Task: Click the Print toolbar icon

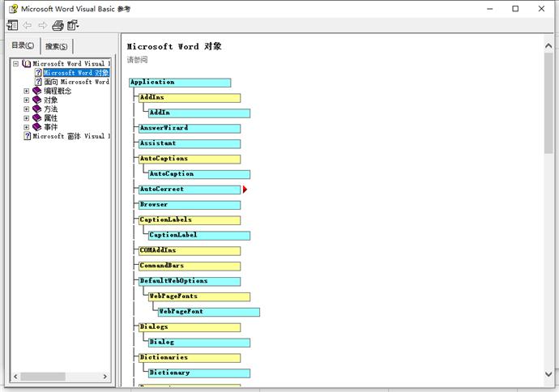Action: click(58, 25)
